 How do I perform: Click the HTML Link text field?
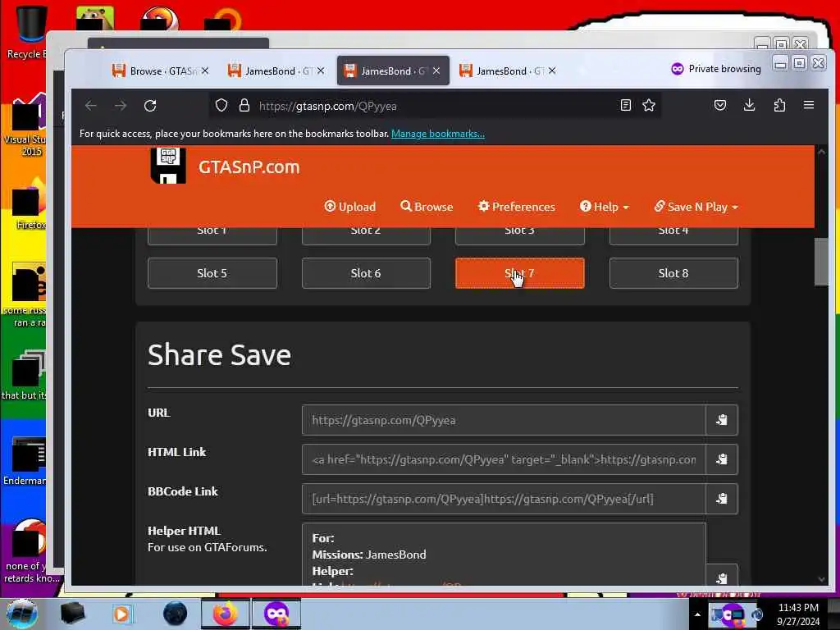[x=504, y=459]
